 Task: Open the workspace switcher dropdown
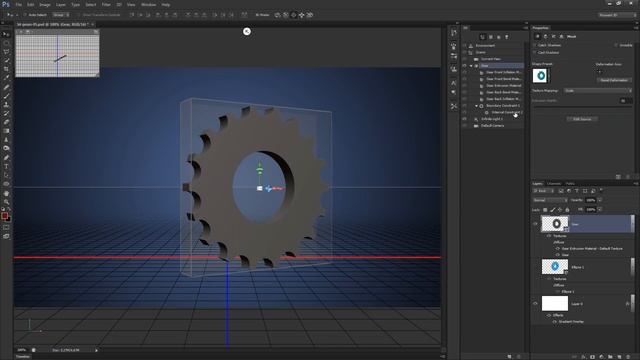tap(618, 15)
